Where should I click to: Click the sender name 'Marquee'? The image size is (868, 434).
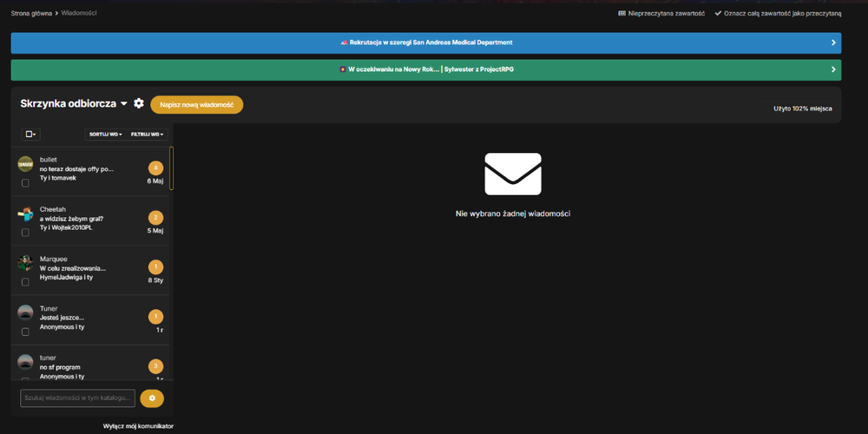point(53,259)
